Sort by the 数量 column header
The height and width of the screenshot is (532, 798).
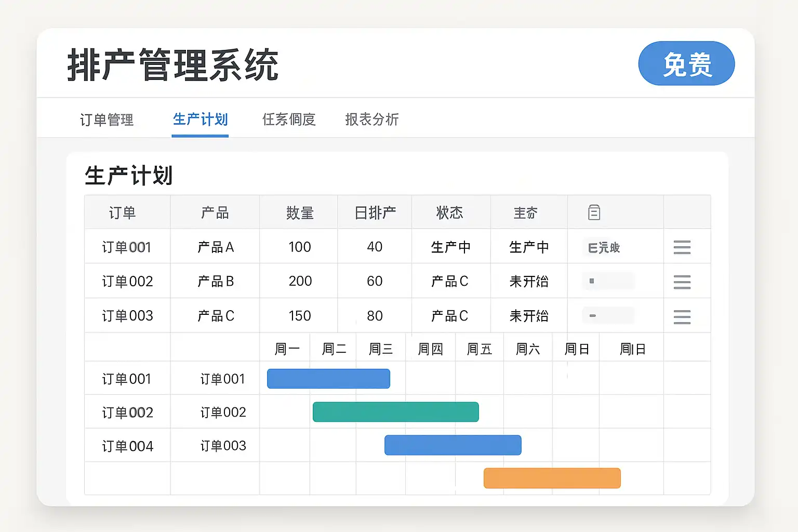point(300,213)
